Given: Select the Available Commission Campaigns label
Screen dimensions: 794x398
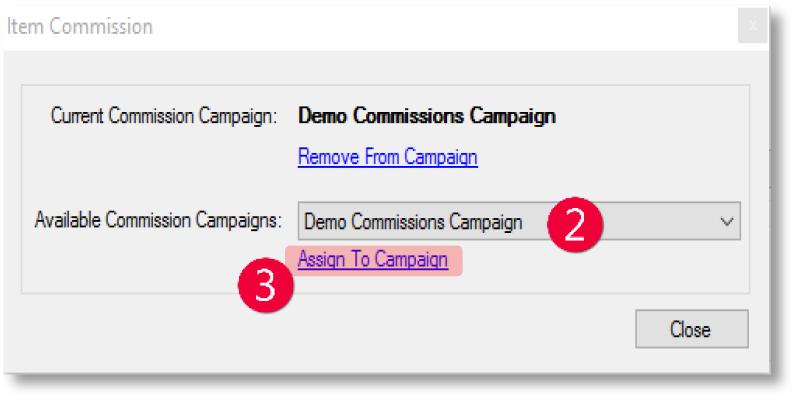Looking at the screenshot, I should (158, 220).
